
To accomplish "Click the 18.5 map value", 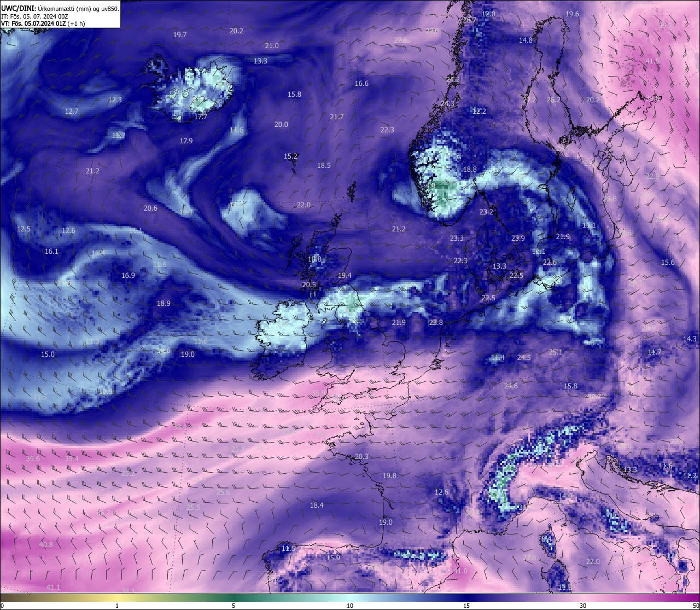I will click(324, 165).
